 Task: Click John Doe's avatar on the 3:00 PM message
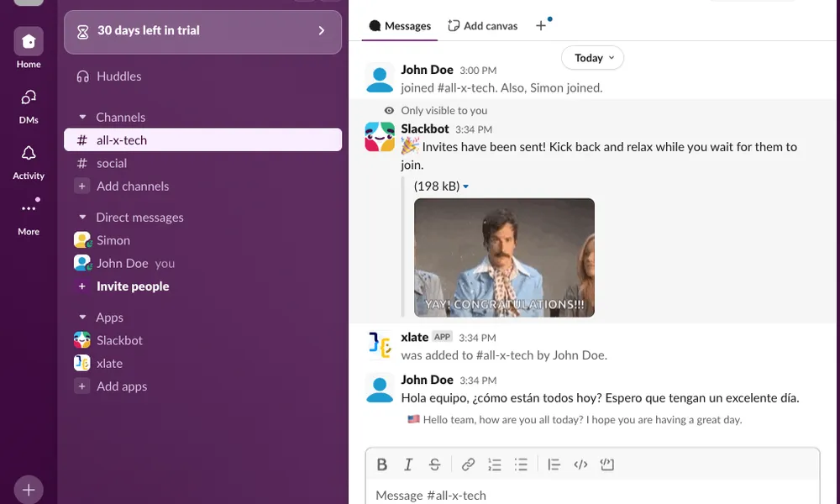pos(380,77)
